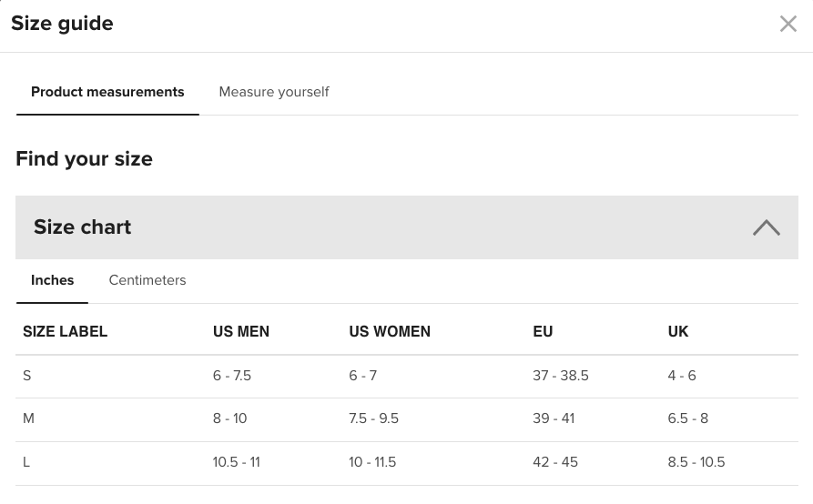The height and width of the screenshot is (504, 813).
Task: Switch units to Centimeters
Action: coord(147,280)
